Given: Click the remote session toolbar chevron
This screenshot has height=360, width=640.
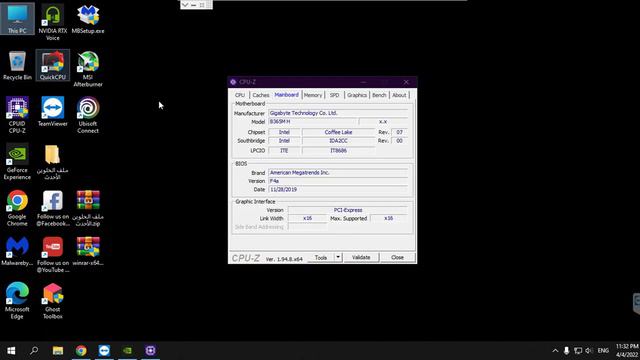Looking at the screenshot, I should coord(185,5).
